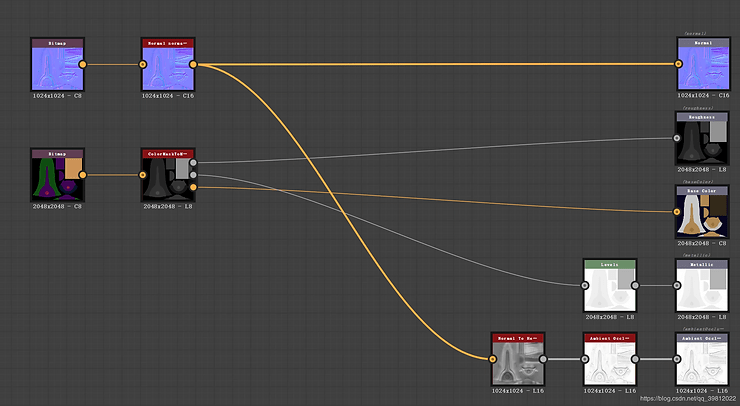Click the output connector of Normal normalize node
Viewport: 740px width, 406px height.
[193, 64]
